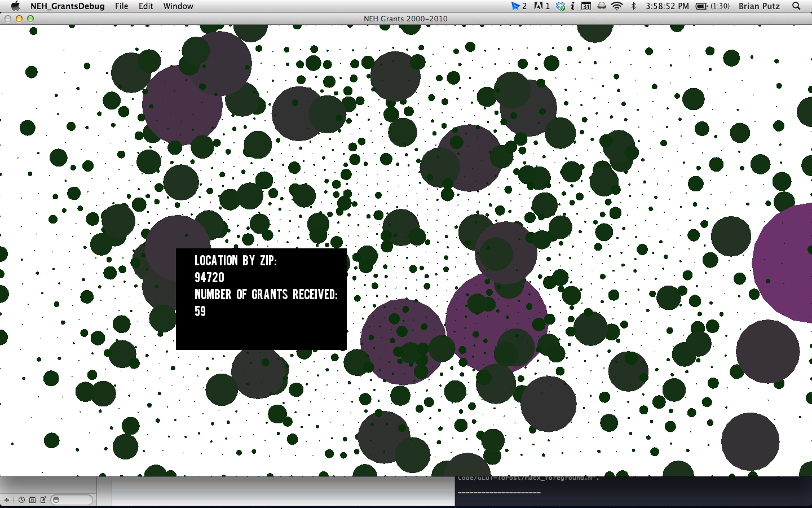
Task: Click the clock showing 3:58:52 PM
Action: (667, 6)
